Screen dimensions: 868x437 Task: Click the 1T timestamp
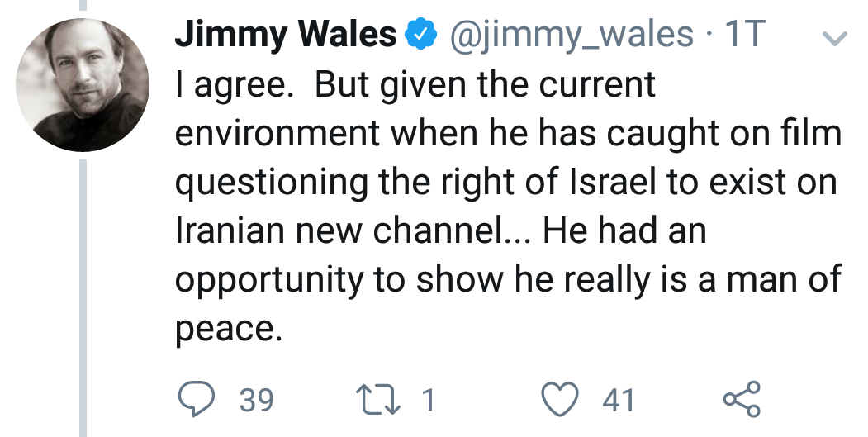(x=744, y=35)
